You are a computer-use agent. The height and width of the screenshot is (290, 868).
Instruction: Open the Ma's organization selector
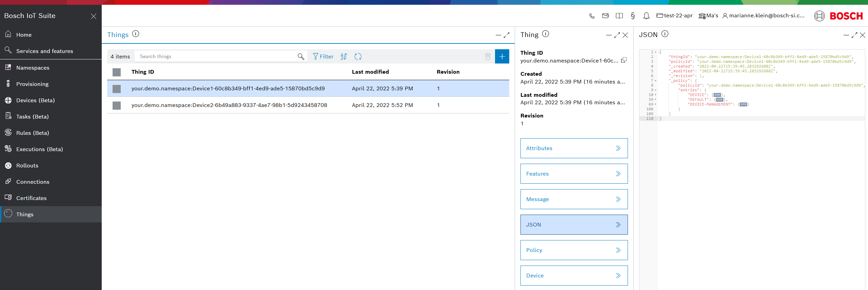click(x=708, y=16)
